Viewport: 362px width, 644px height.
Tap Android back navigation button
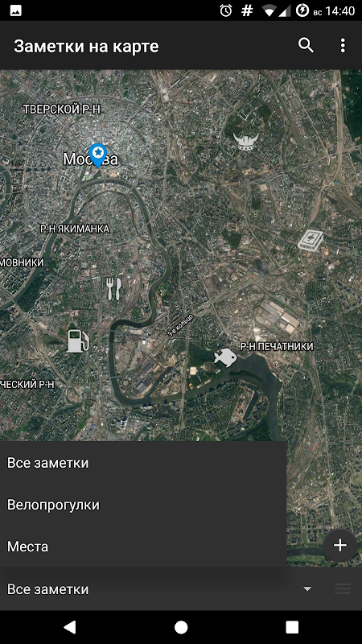pyautogui.click(x=70, y=627)
